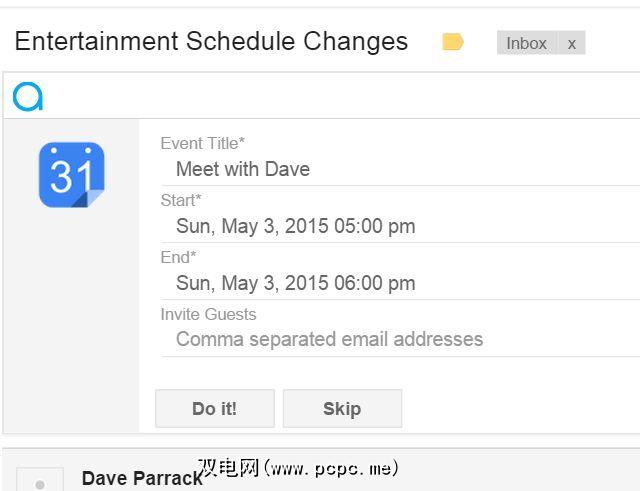Edit the Meet with Dave title field
Screen dimensions: 640x491
(400, 169)
